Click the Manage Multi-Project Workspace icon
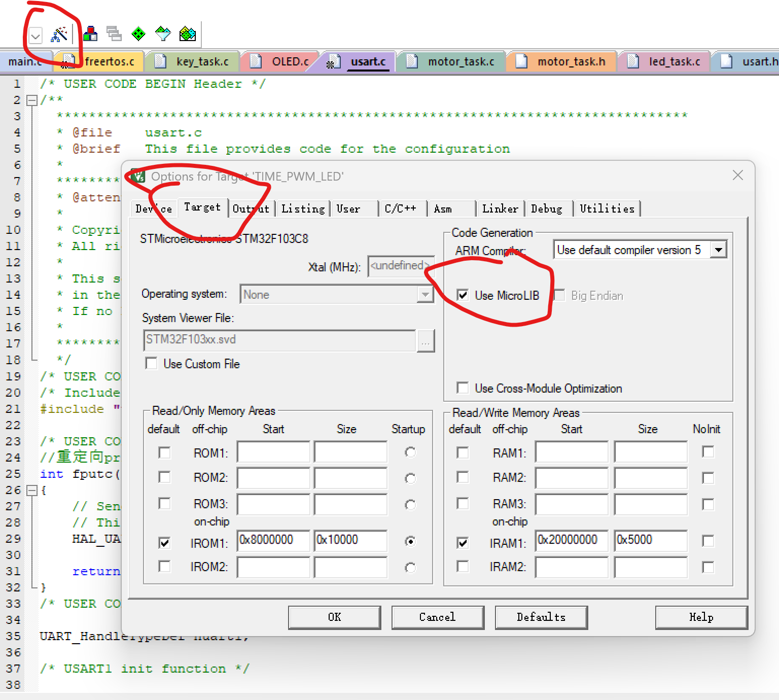This screenshot has height=700, width=779. 114,34
